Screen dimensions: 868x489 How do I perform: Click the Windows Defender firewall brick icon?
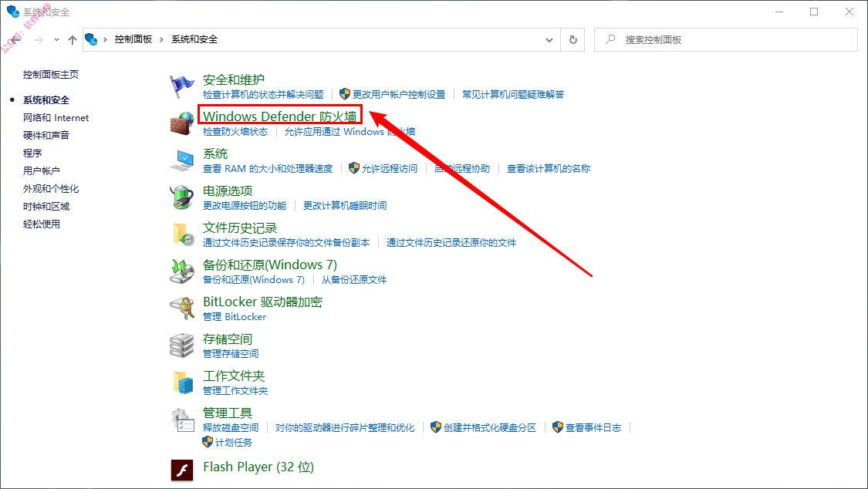click(x=181, y=123)
